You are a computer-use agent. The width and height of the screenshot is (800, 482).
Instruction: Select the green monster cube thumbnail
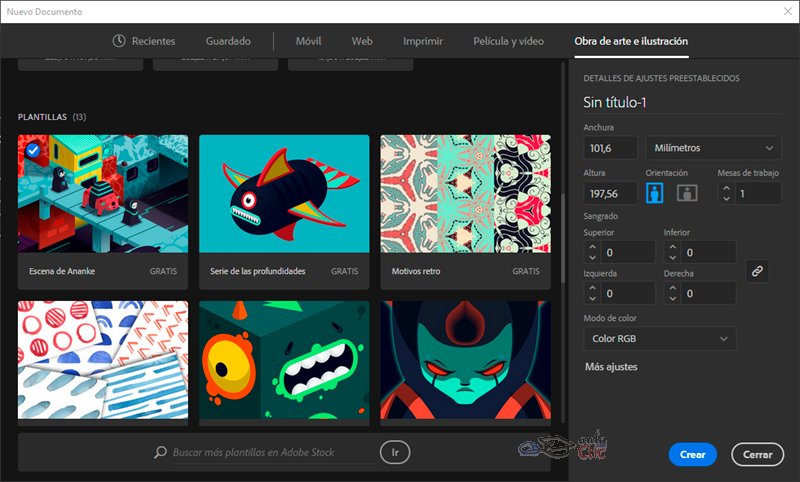click(284, 360)
